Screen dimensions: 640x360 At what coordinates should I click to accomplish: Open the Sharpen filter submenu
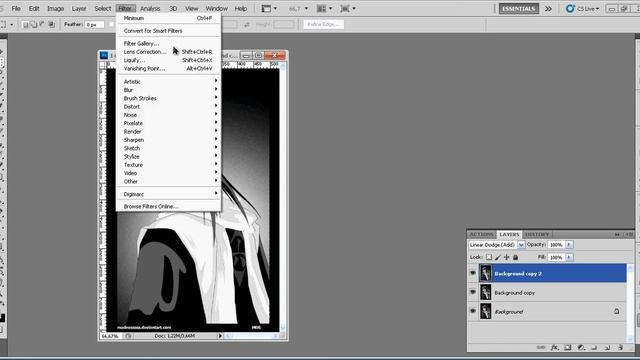[169, 140]
